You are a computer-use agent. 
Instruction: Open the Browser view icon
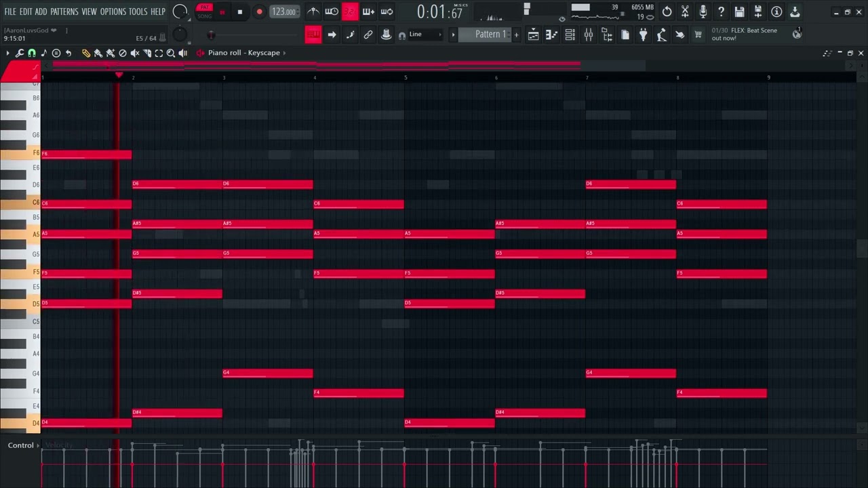pyautogui.click(x=607, y=35)
